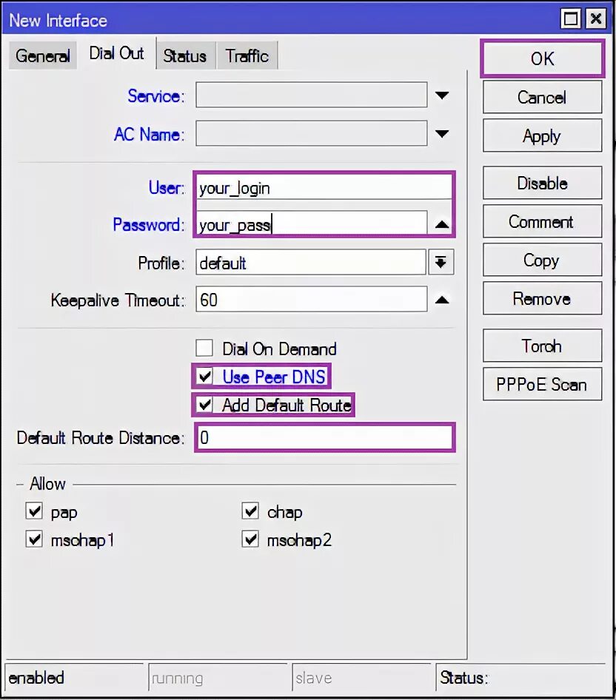The width and height of the screenshot is (616, 700).
Task: Switch to the Status tab
Action: click(x=184, y=55)
